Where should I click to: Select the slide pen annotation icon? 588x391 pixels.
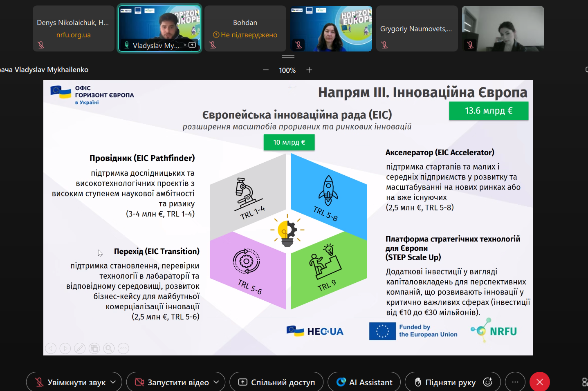click(x=80, y=349)
